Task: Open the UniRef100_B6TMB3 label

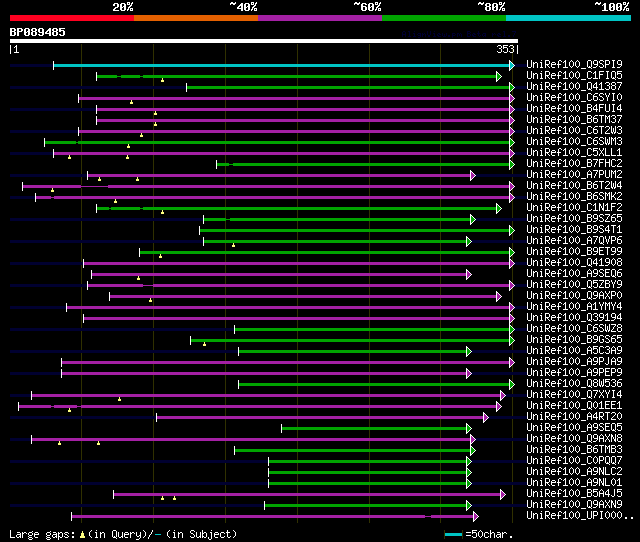Action: coord(574,450)
